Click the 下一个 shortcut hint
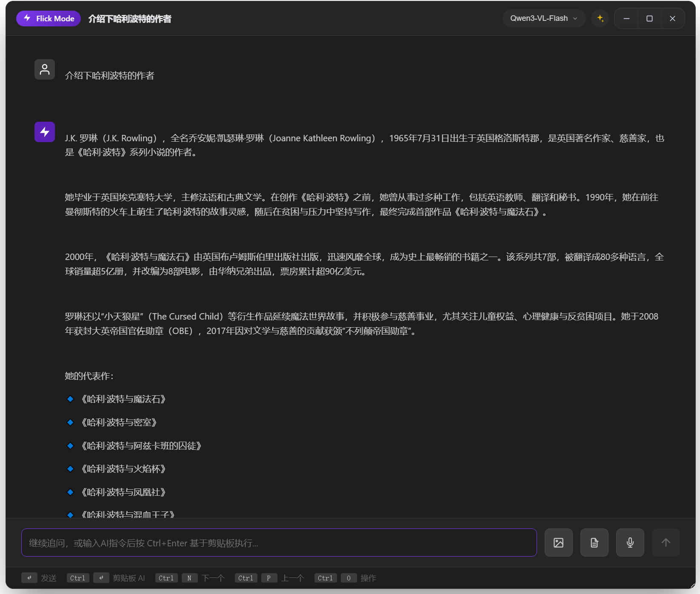 [x=190, y=578]
